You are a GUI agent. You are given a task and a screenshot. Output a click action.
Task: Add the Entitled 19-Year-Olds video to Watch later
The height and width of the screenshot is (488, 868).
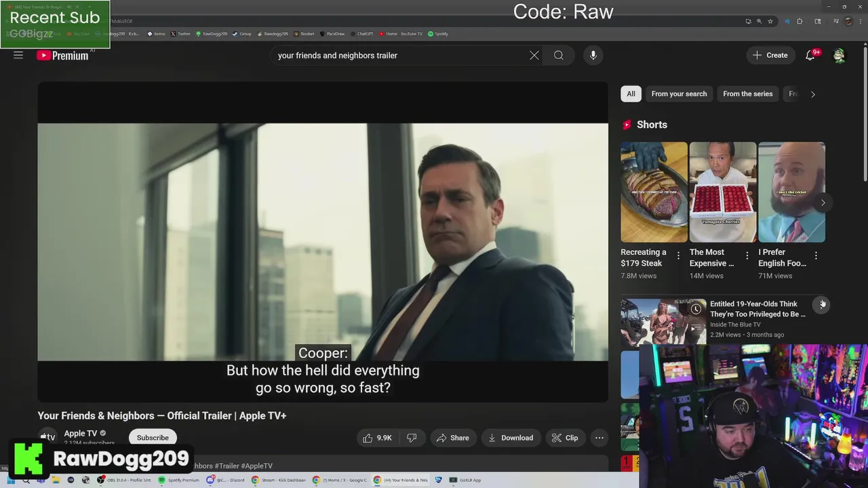pyautogui.click(x=696, y=310)
